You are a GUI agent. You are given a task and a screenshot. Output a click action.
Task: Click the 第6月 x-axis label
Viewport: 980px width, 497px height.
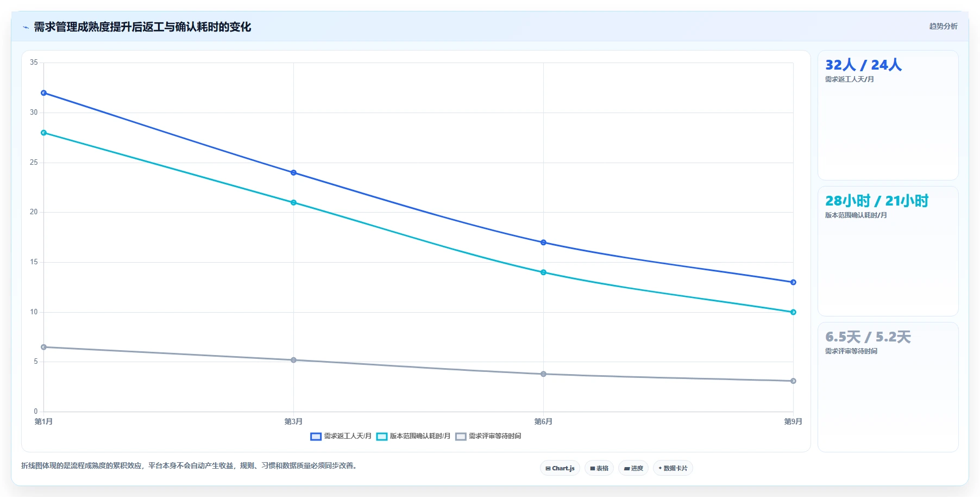coord(543,421)
